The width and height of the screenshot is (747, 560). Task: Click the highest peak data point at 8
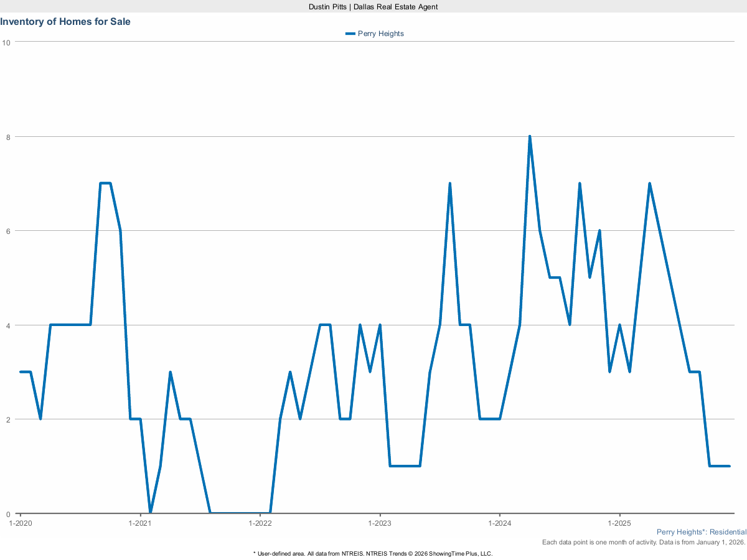[530, 136]
